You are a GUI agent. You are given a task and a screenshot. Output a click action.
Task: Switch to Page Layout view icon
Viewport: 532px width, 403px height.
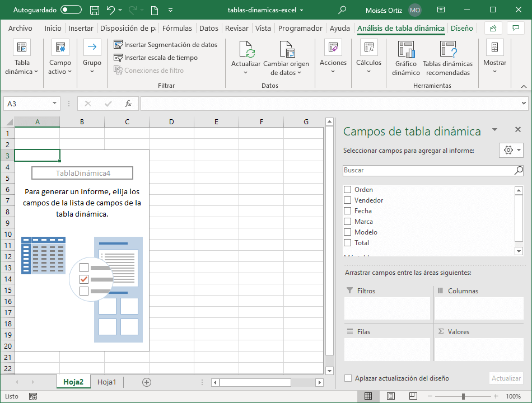(x=391, y=396)
